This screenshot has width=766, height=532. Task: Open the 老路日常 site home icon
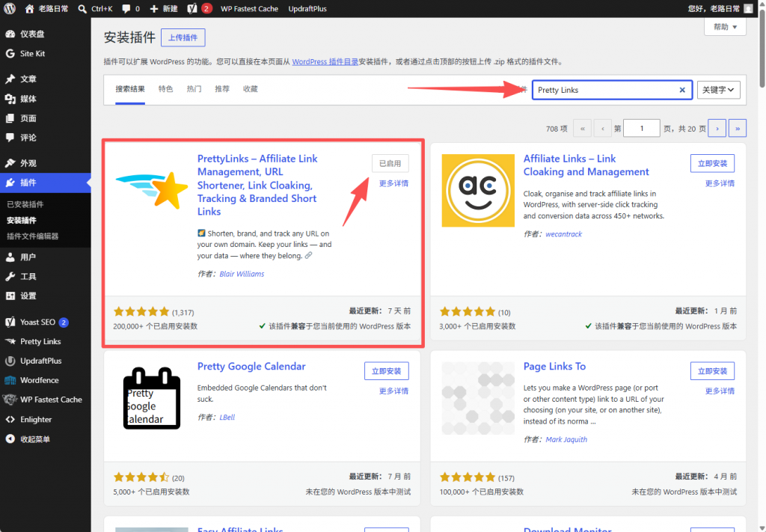tap(29, 8)
